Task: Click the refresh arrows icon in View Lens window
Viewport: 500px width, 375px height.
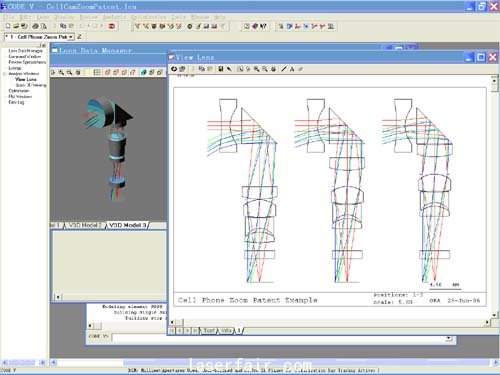Action: point(174,69)
